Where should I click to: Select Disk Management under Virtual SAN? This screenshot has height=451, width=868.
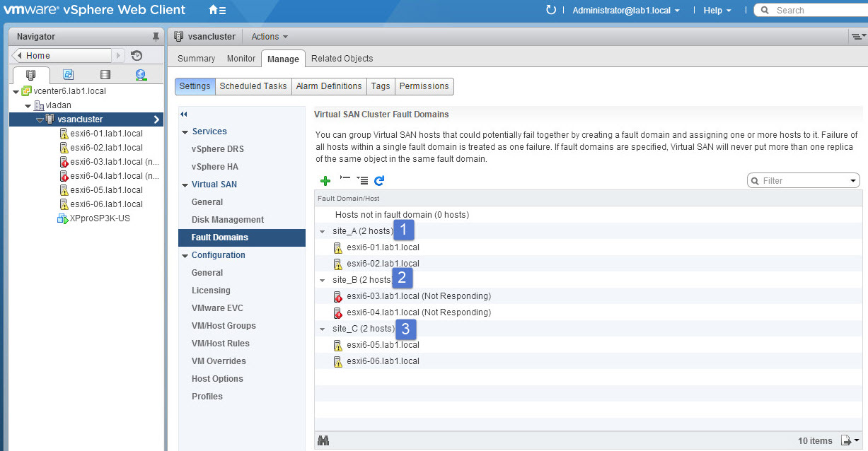(228, 220)
